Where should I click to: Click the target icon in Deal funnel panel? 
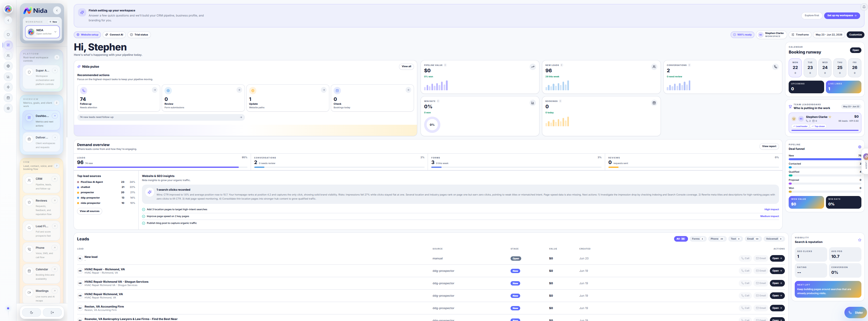tap(860, 147)
